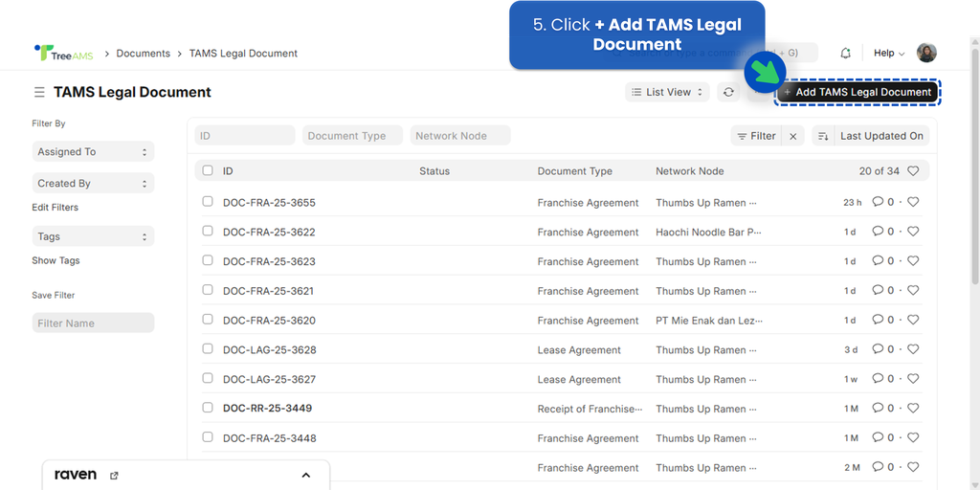Expand the raven chat panel chevron
The width and height of the screenshot is (980, 490).
pyautogui.click(x=306, y=475)
